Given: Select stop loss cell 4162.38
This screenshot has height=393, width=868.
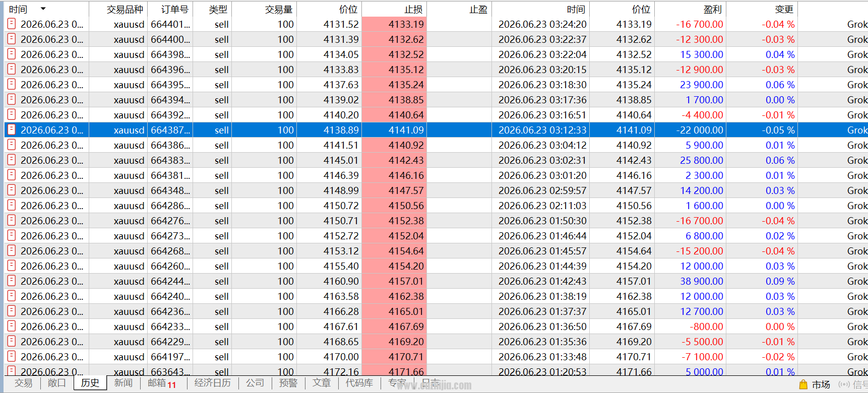Looking at the screenshot, I should tap(394, 296).
